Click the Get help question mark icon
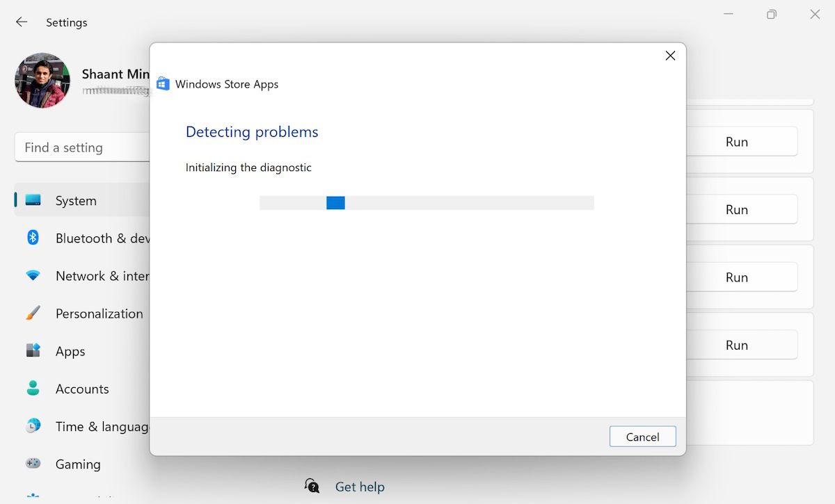 (312, 487)
